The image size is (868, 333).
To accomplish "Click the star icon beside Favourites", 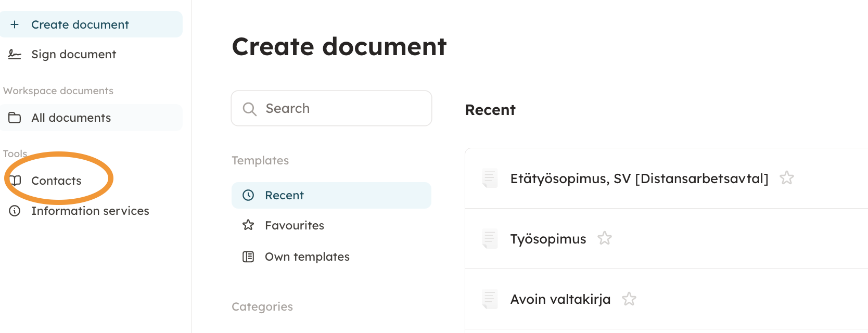I will tap(248, 225).
